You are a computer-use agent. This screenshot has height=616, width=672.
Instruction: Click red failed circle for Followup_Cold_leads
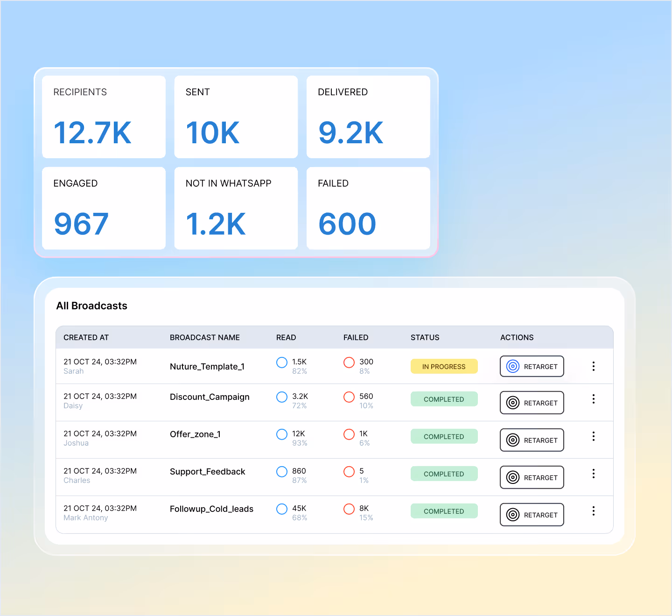[x=349, y=509]
